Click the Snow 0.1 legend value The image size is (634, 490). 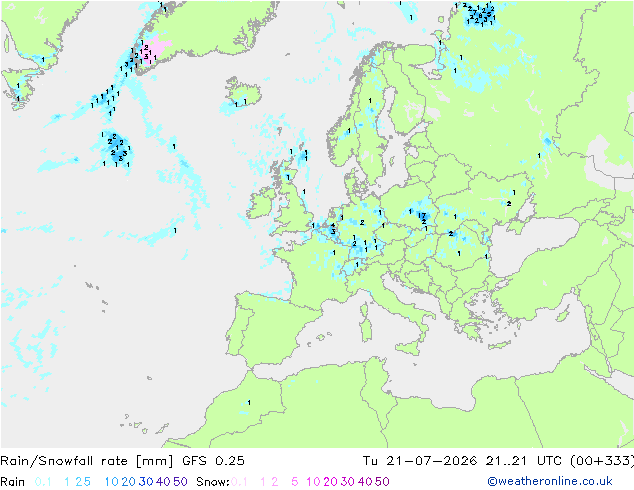239,482
